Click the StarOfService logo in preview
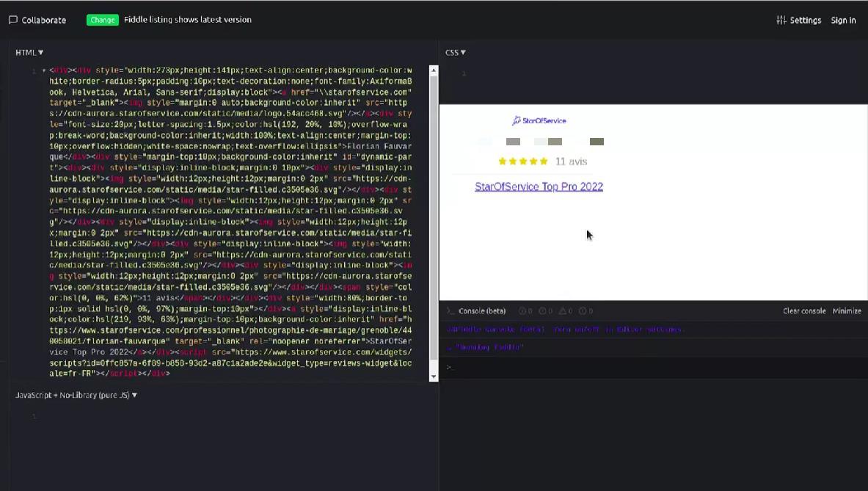 [x=539, y=120]
